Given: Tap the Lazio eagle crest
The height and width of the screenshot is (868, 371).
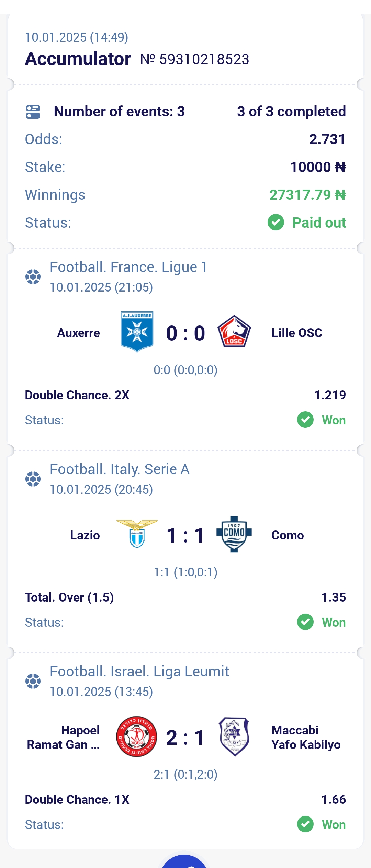Looking at the screenshot, I should pos(137,534).
